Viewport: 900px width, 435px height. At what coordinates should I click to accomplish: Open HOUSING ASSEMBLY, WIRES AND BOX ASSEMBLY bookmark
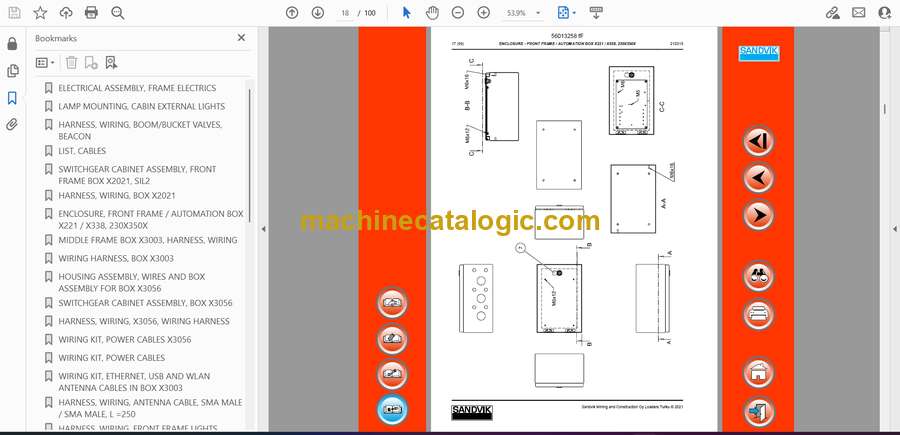(x=132, y=282)
